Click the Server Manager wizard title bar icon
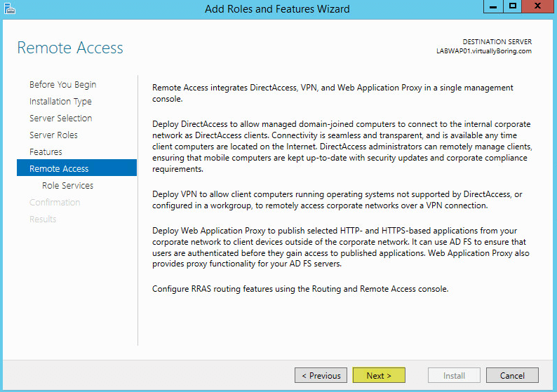The width and height of the screenshot is (557, 392). (x=10, y=9)
